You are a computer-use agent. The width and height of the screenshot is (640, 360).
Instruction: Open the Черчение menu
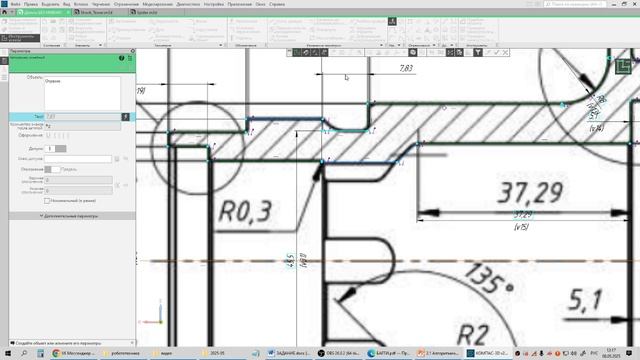(x=101, y=4)
